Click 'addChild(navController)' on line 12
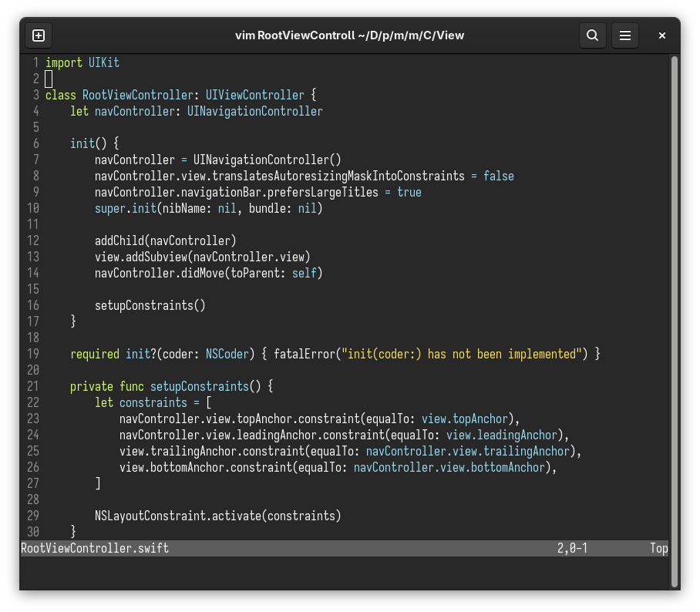Image resolution: width=700 pixels, height=612 pixels. pyautogui.click(x=165, y=240)
